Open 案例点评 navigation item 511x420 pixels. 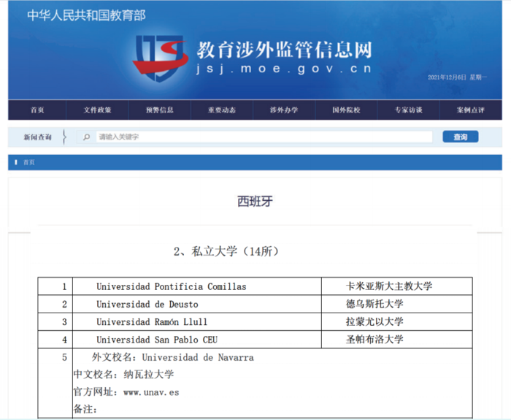471,110
